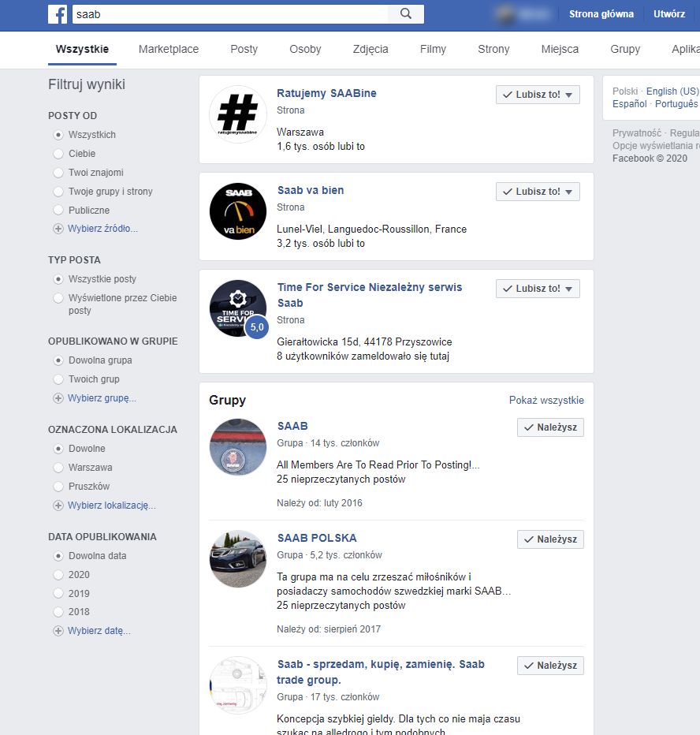Click the search magnifier button

click(x=406, y=14)
